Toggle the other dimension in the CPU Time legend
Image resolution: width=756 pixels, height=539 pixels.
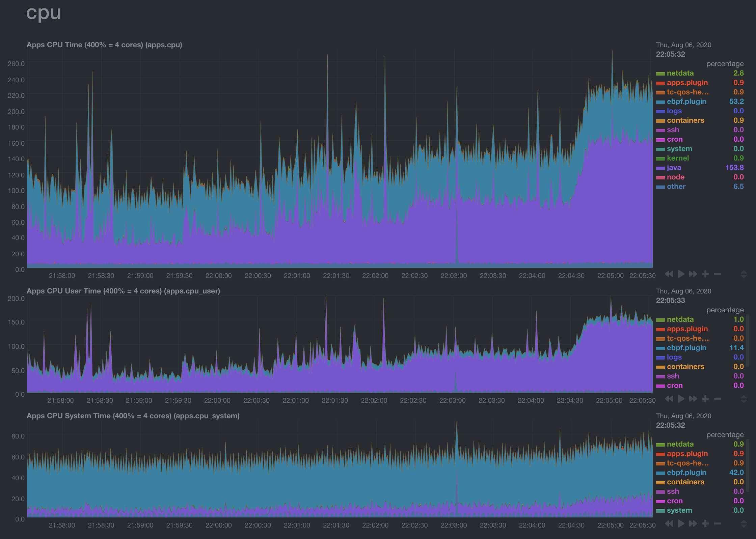pos(676,186)
